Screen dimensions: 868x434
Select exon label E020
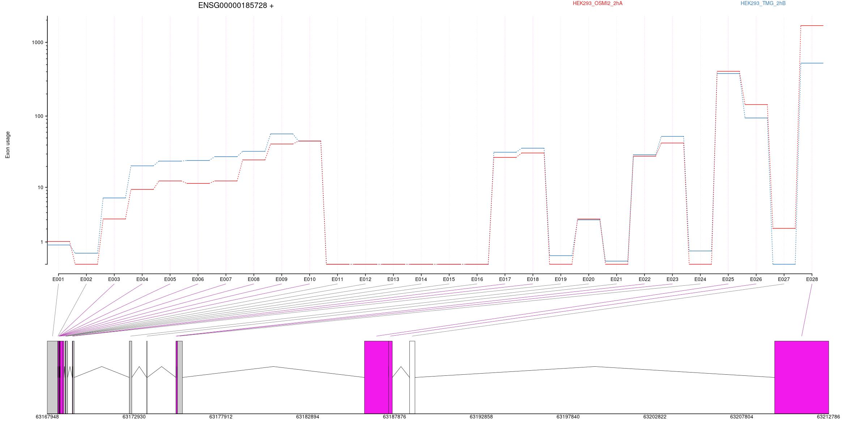[x=588, y=279]
